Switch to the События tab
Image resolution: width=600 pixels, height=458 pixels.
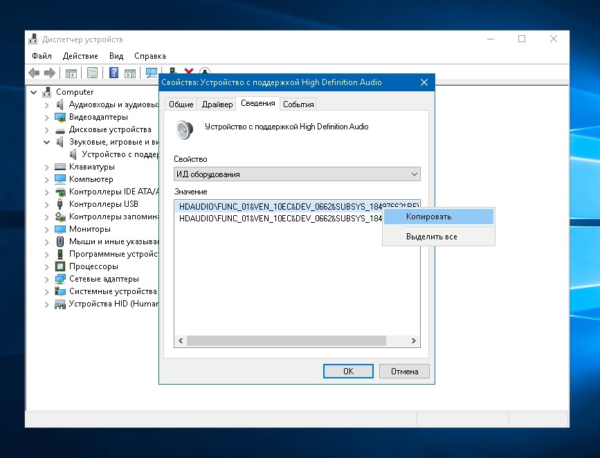(298, 104)
